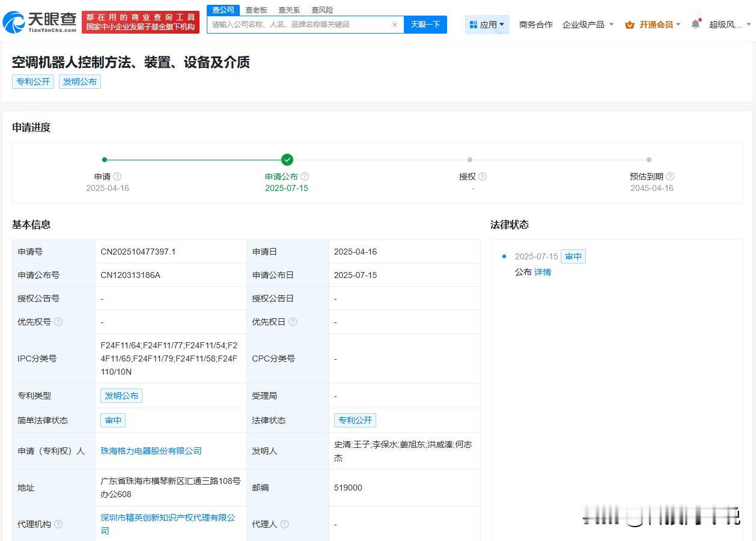Select the IPC classification codes

click(x=169, y=358)
